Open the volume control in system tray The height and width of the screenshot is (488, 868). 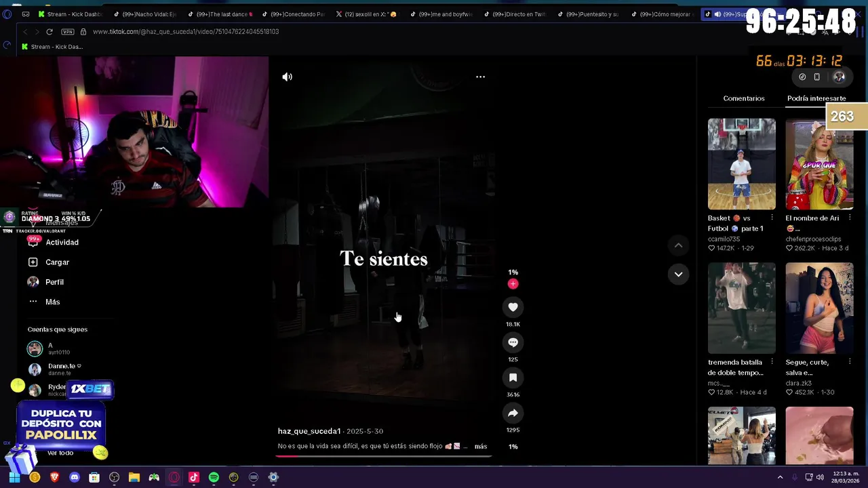tap(820, 478)
